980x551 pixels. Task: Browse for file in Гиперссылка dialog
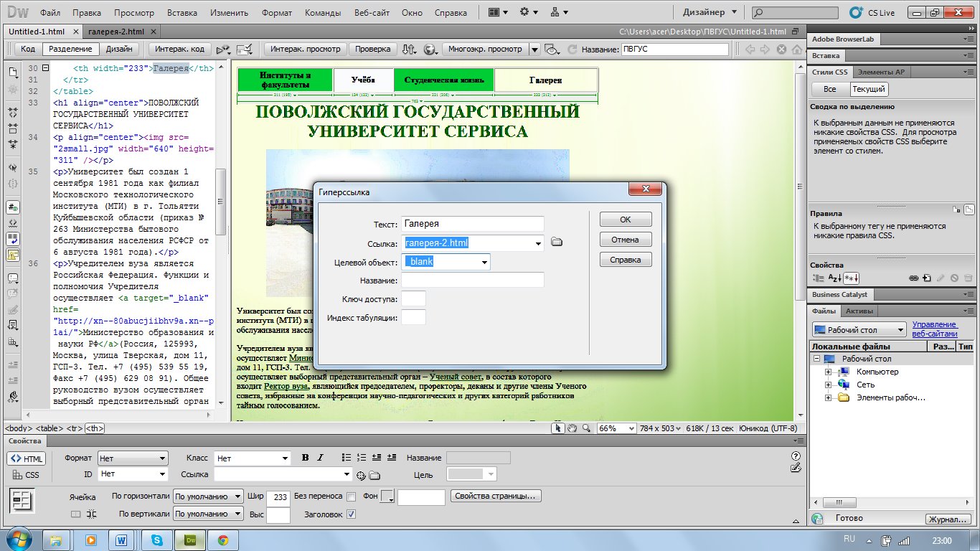[557, 242]
